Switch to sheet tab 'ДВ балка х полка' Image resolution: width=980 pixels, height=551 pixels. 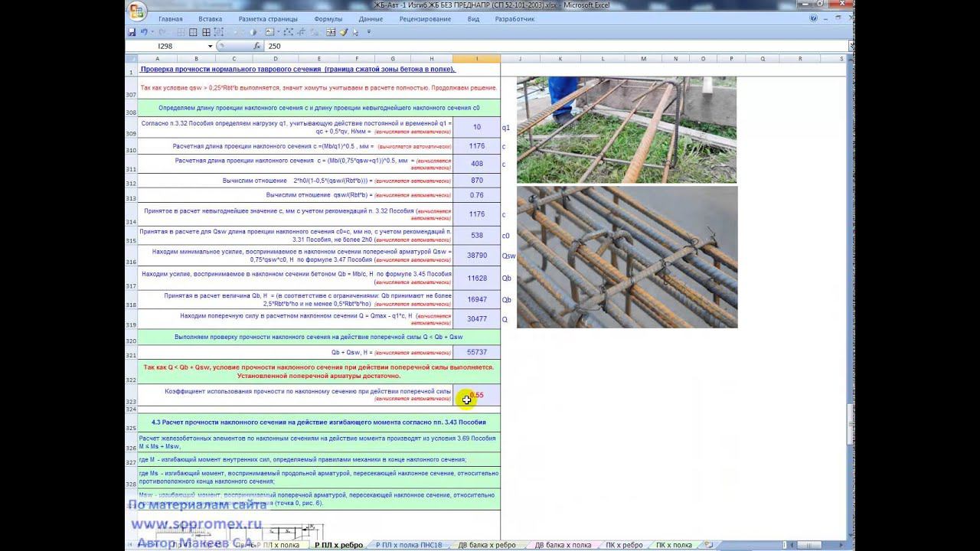click(x=562, y=545)
